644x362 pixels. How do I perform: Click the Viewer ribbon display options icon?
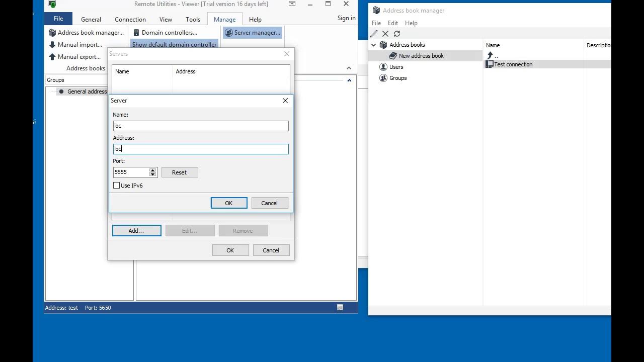point(292,4)
